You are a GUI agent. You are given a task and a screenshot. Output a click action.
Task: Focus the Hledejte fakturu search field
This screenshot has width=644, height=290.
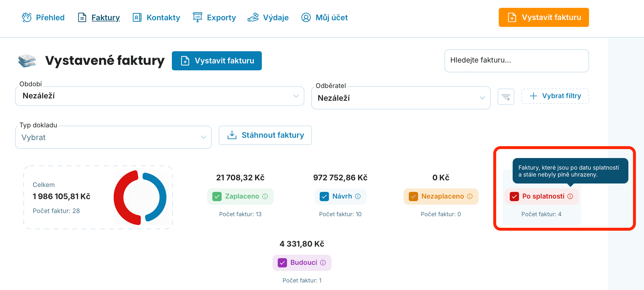coord(517,60)
